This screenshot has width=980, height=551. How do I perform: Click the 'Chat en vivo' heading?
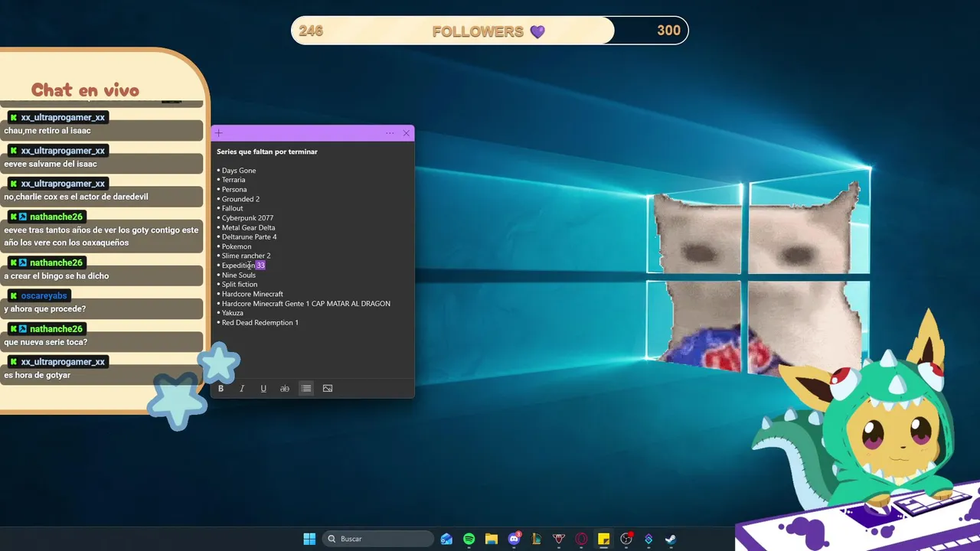tap(85, 90)
